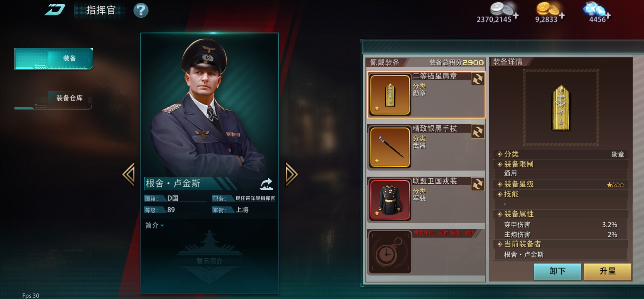Viewport: 644px width, 299px height.
Task: Switch to previous commander with left arrow
Action: [x=129, y=174]
